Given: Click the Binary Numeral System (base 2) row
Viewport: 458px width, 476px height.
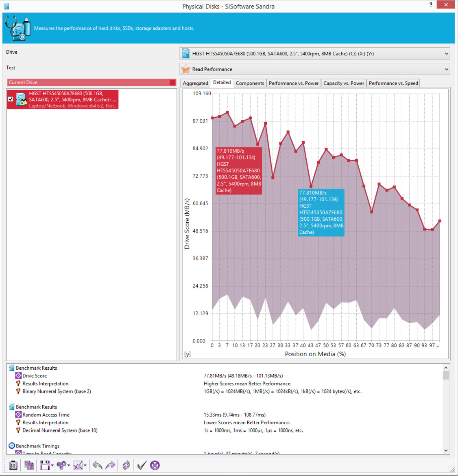Looking at the screenshot, I should pyautogui.click(x=57, y=392).
